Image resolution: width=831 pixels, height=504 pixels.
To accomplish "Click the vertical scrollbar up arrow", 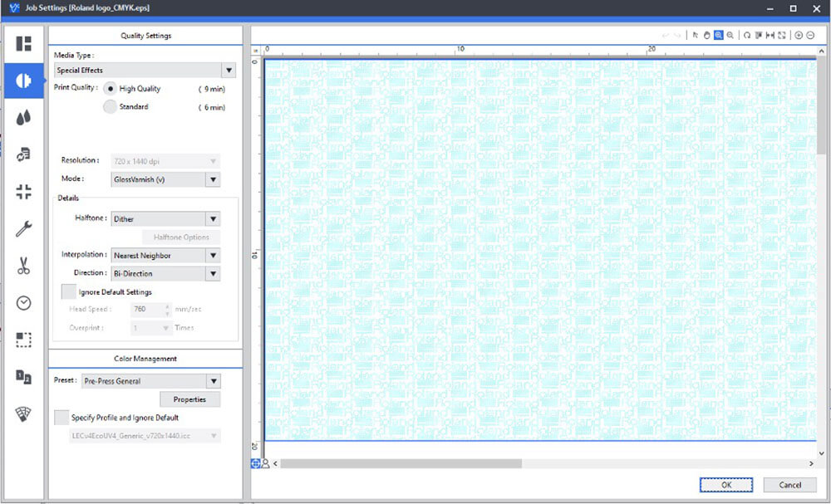I will 822,51.
